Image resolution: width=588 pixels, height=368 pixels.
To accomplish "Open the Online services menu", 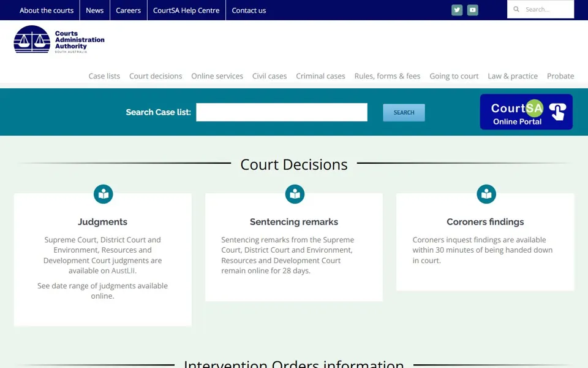I will pos(217,76).
